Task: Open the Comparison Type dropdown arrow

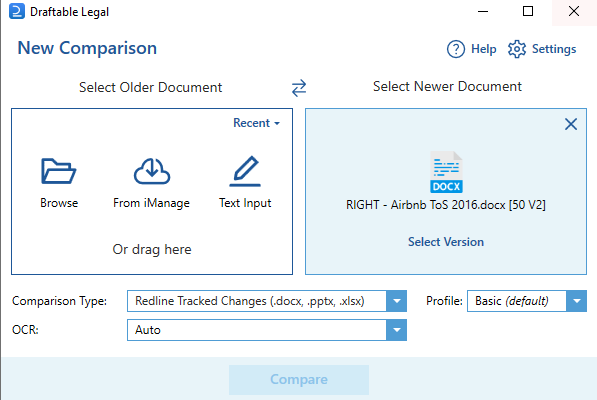Action: [x=396, y=301]
